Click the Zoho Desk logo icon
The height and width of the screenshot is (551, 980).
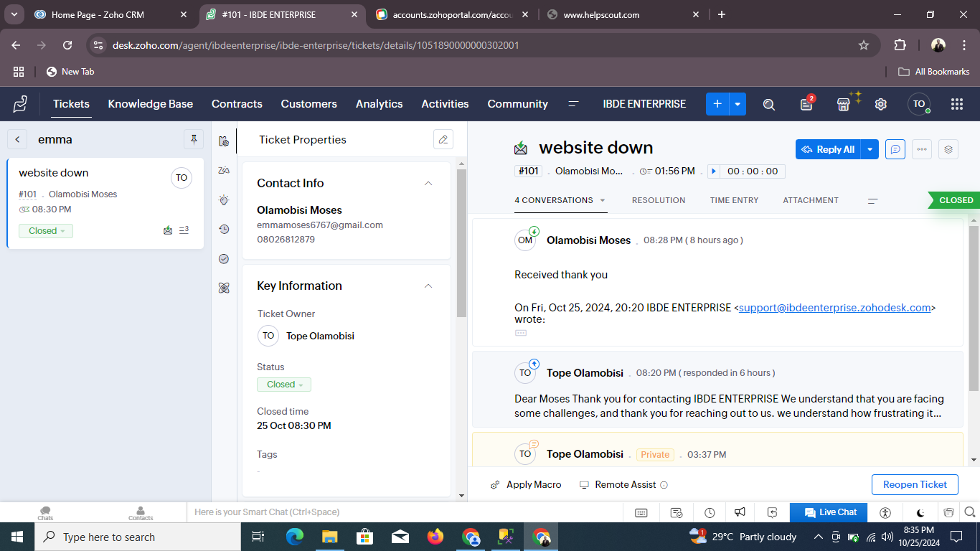(x=20, y=104)
